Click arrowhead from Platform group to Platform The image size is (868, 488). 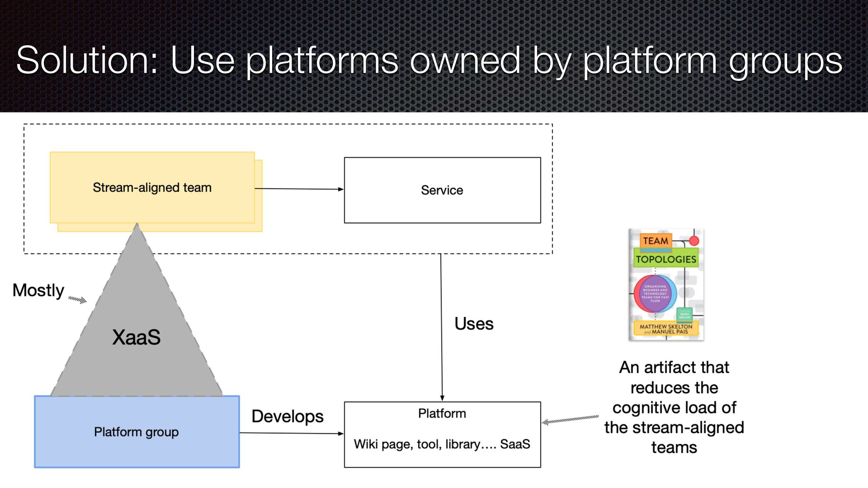[340, 433]
